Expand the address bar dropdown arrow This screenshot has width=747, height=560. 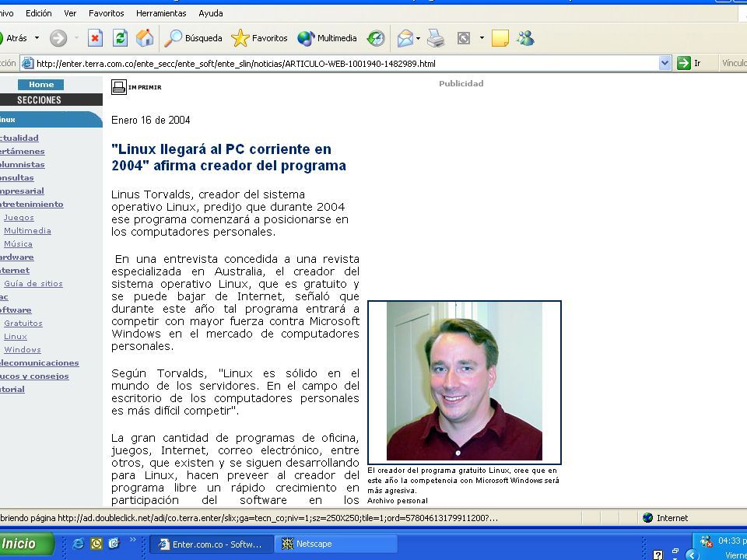point(665,63)
